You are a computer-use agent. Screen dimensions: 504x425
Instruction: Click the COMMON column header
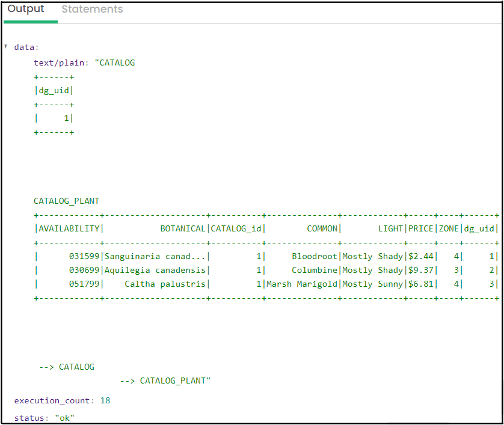click(x=322, y=228)
